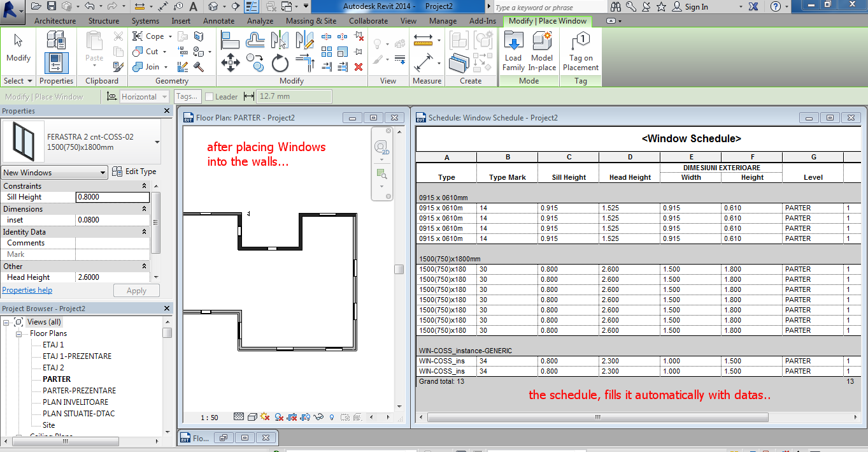Click the Edit Type button

coord(136,172)
